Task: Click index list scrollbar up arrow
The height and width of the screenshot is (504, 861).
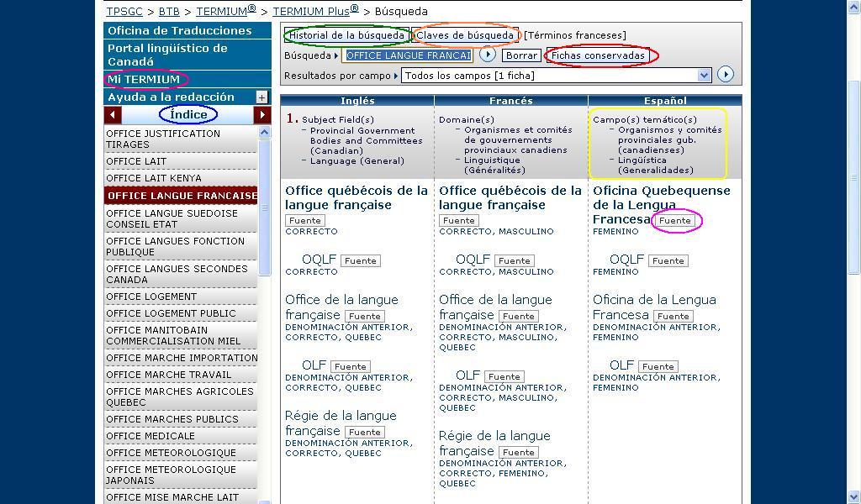Action: 265,132
